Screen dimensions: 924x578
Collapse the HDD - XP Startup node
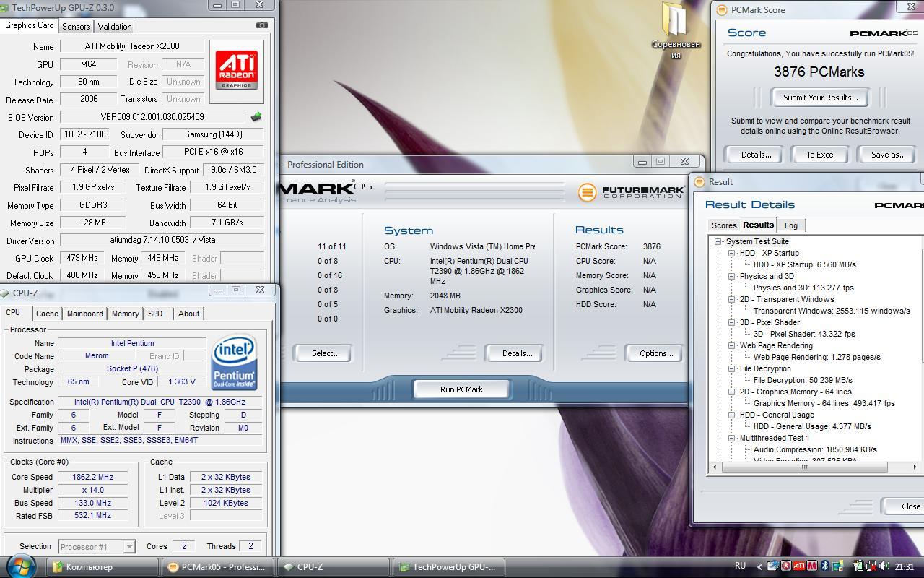732,254
